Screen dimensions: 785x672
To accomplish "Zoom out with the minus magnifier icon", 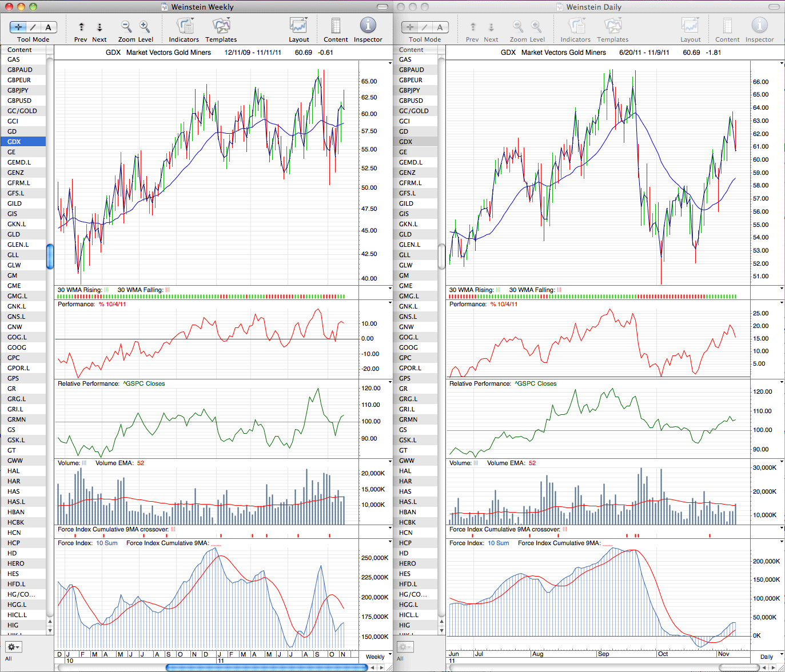I will [x=126, y=26].
